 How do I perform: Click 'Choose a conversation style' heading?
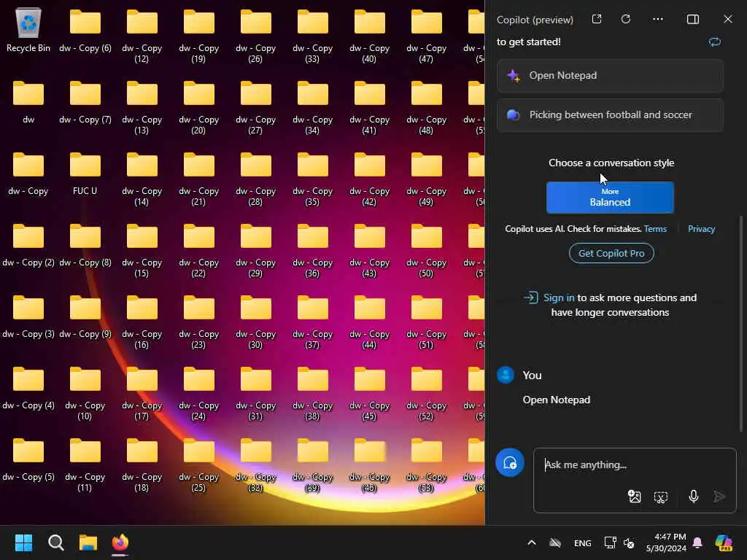click(611, 163)
